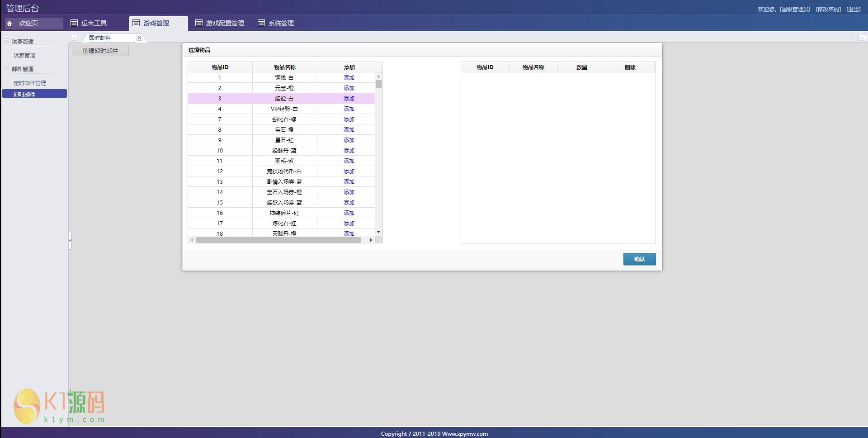Click the item list scroll-up arrow
Image resolution: width=868 pixels, height=438 pixels.
point(378,76)
